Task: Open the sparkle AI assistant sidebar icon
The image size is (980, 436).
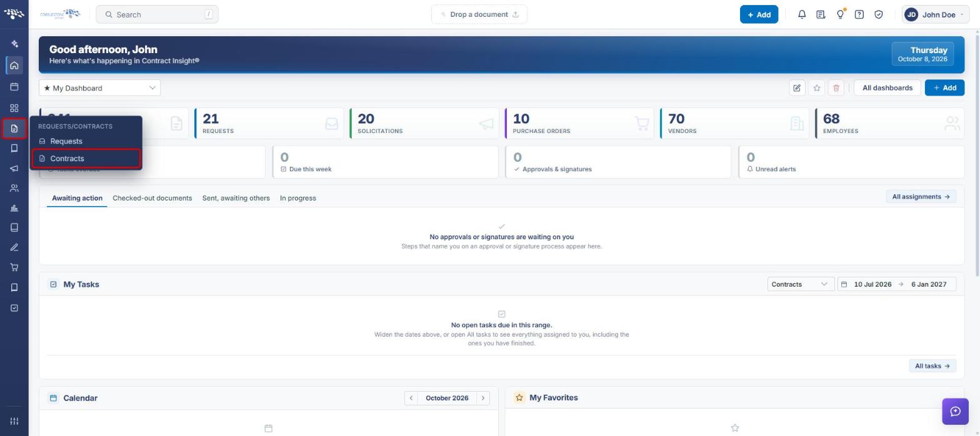Action: tap(14, 44)
